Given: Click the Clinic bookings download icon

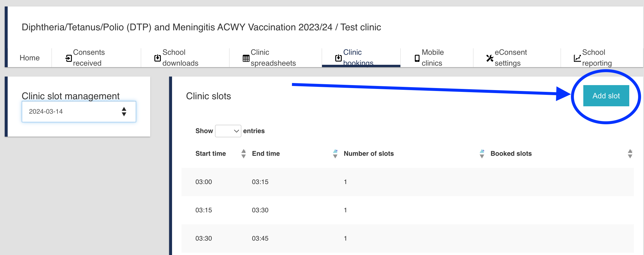Looking at the screenshot, I should [338, 58].
